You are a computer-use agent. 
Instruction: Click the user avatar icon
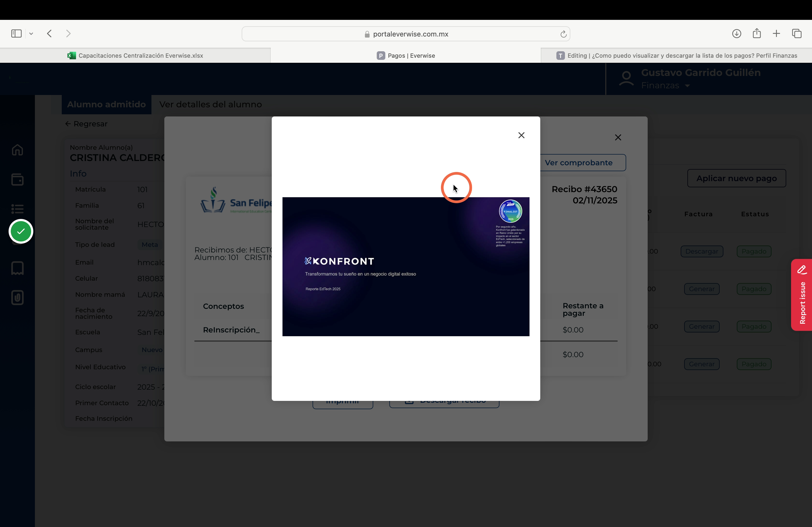tap(626, 79)
